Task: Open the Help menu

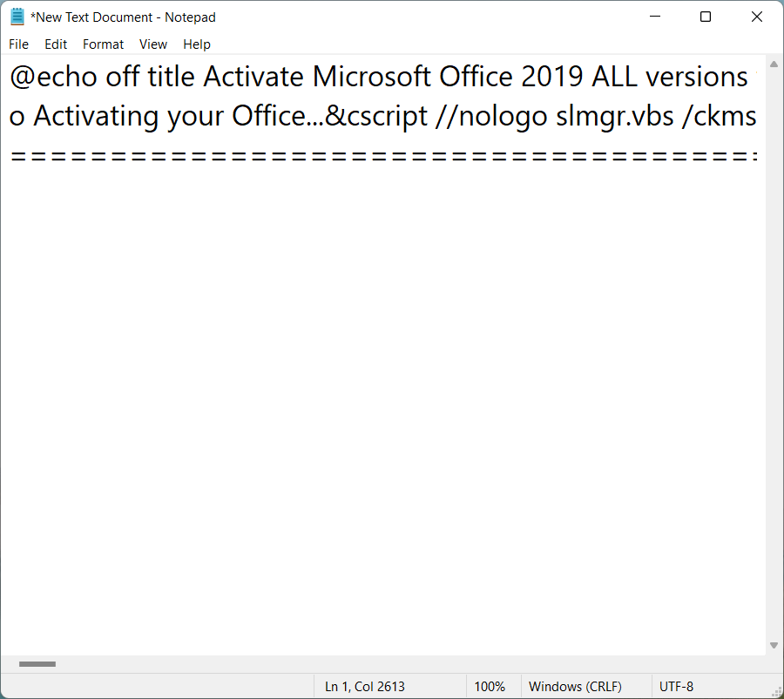Action: (197, 44)
